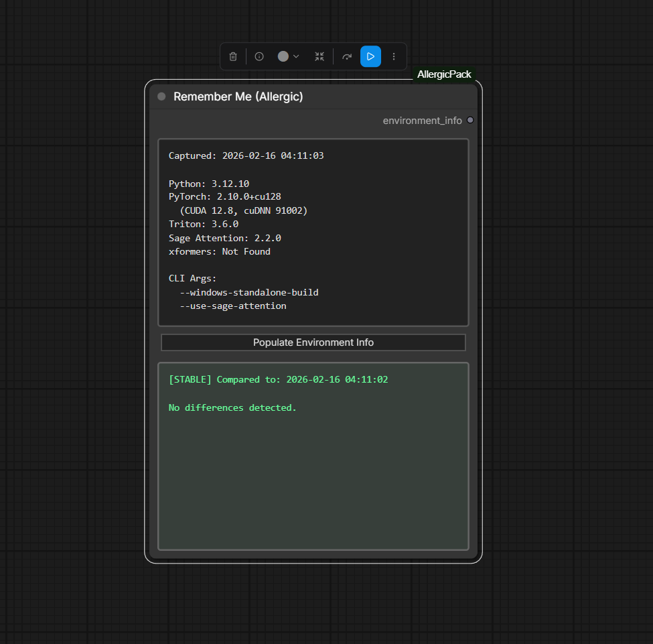Click the Triton: 3.6.0 line
This screenshot has height=644, width=653.
(x=204, y=224)
